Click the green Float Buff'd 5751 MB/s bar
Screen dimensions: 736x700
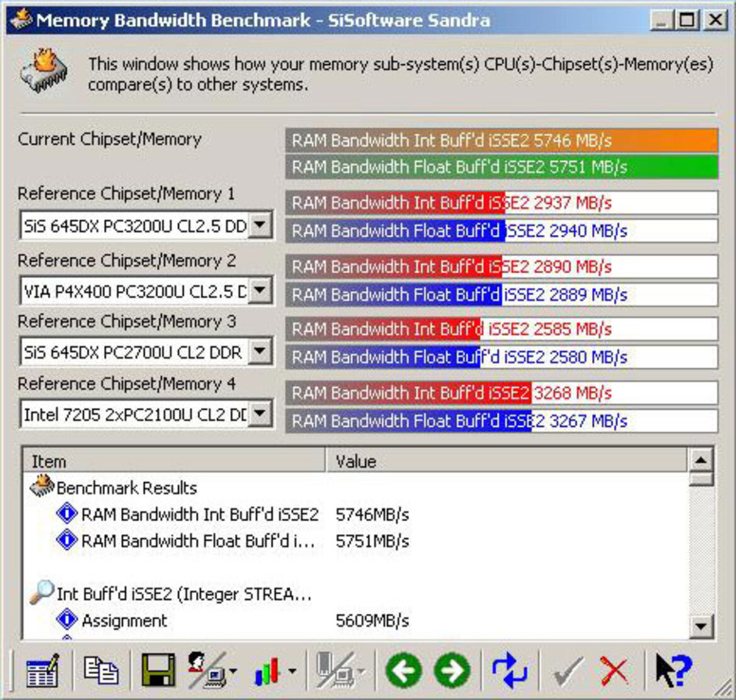tap(502, 167)
